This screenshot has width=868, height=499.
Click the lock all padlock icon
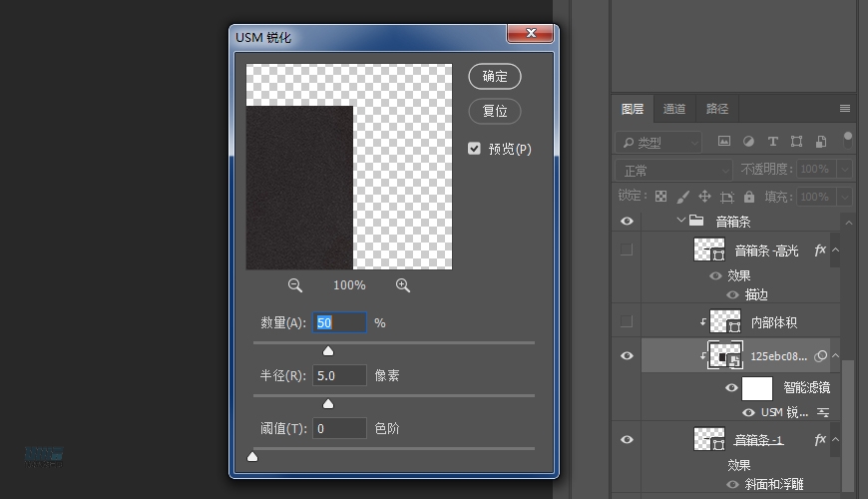(748, 197)
